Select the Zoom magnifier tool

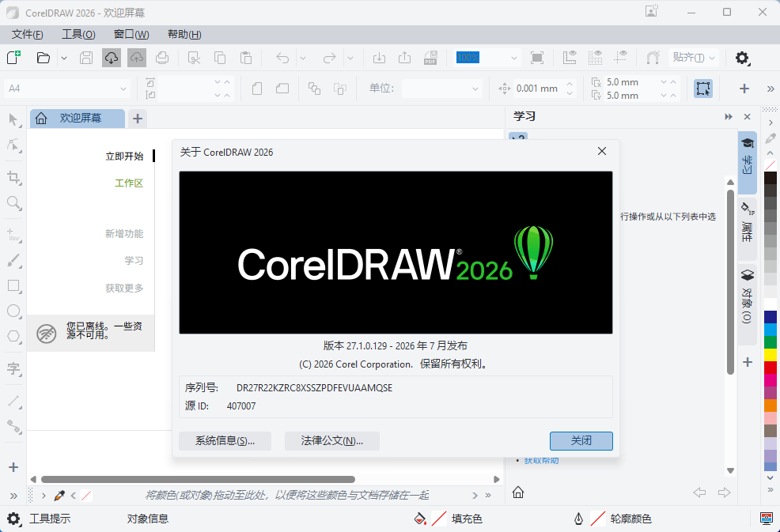[x=14, y=203]
